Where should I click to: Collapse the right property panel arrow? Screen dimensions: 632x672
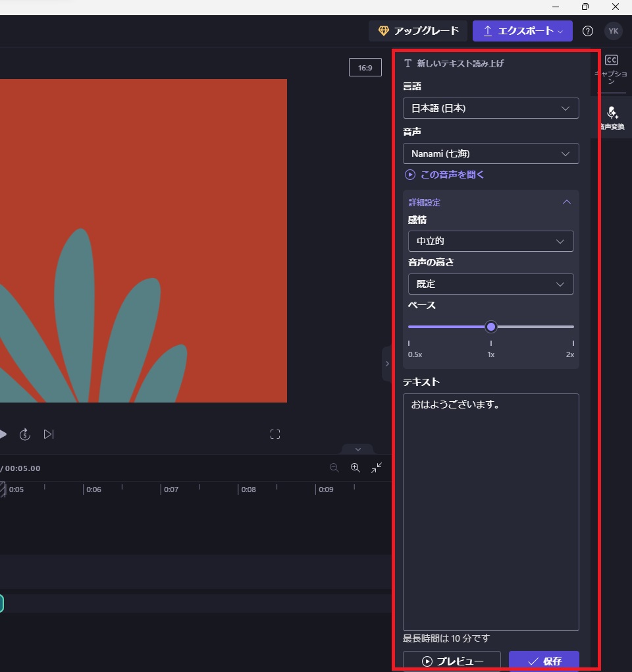[x=387, y=364]
